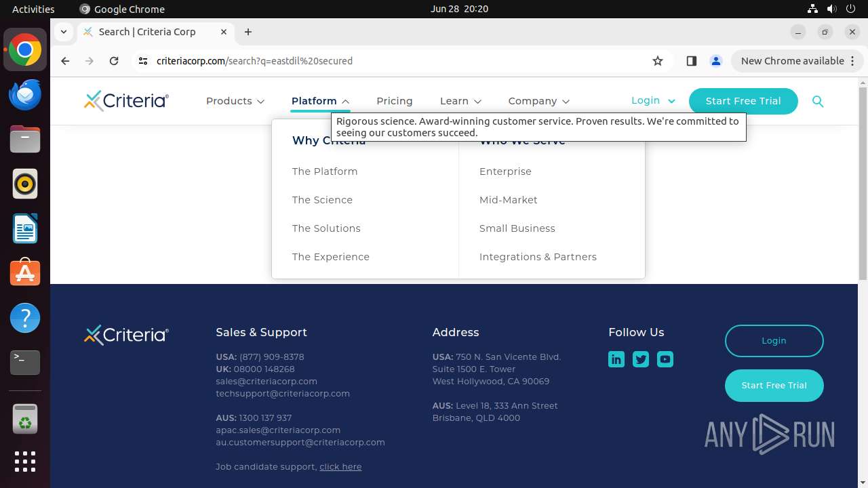Expand the Company menu
Viewport: 868px width, 488px height.
point(539,101)
